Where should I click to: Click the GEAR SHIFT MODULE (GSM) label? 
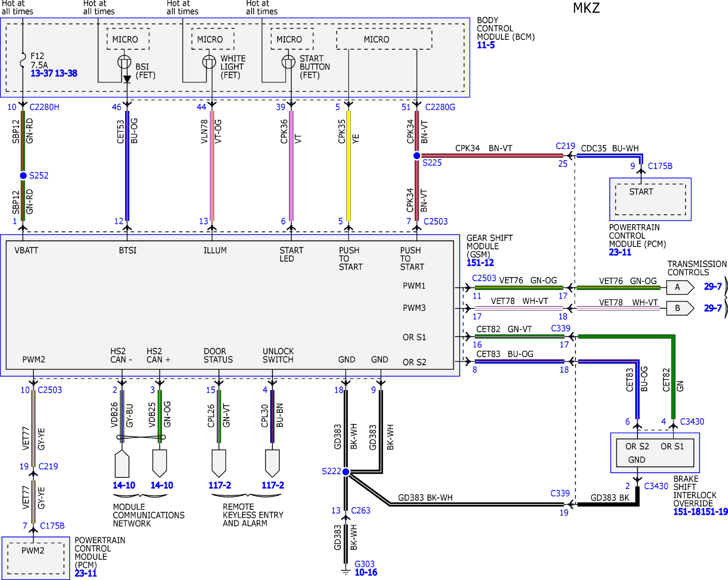489,246
